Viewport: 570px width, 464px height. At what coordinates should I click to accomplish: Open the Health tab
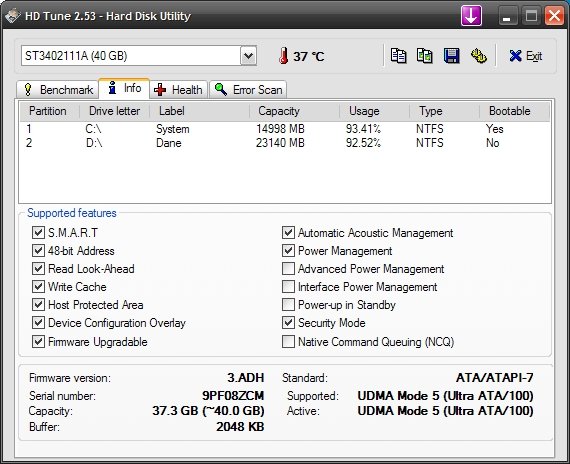pyautogui.click(x=178, y=89)
